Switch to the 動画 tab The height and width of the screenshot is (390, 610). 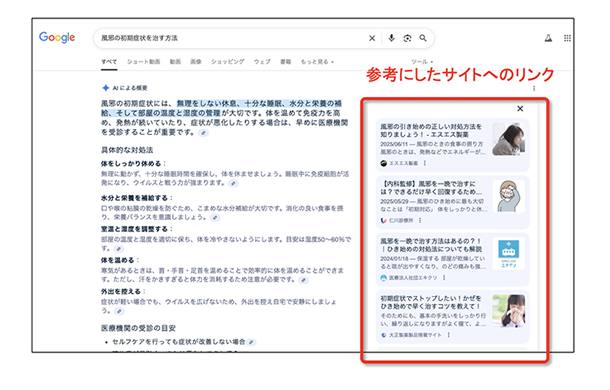pyautogui.click(x=175, y=61)
